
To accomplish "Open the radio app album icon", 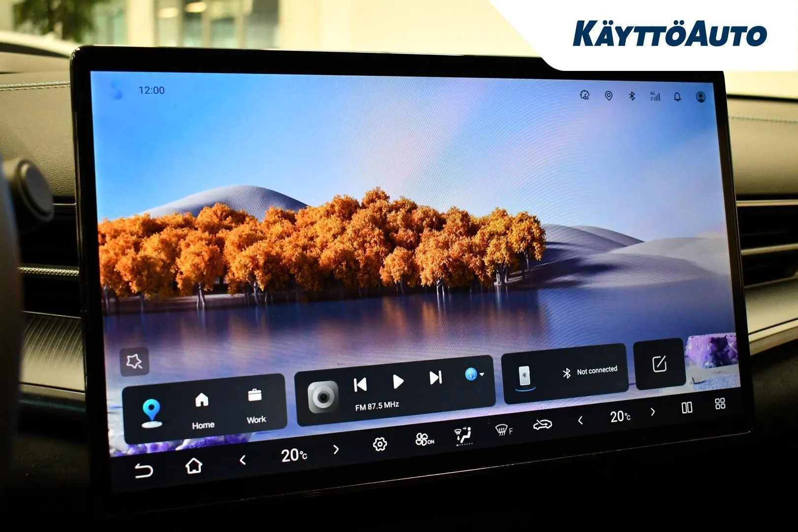I will point(323,397).
